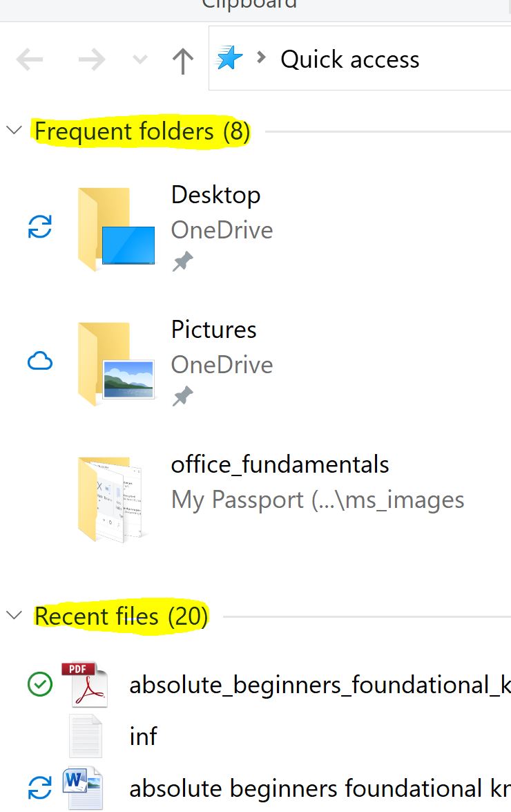The image size is (511, 812).
Task: Click the Back navigation arrow
Action: (x=30, y=60)
